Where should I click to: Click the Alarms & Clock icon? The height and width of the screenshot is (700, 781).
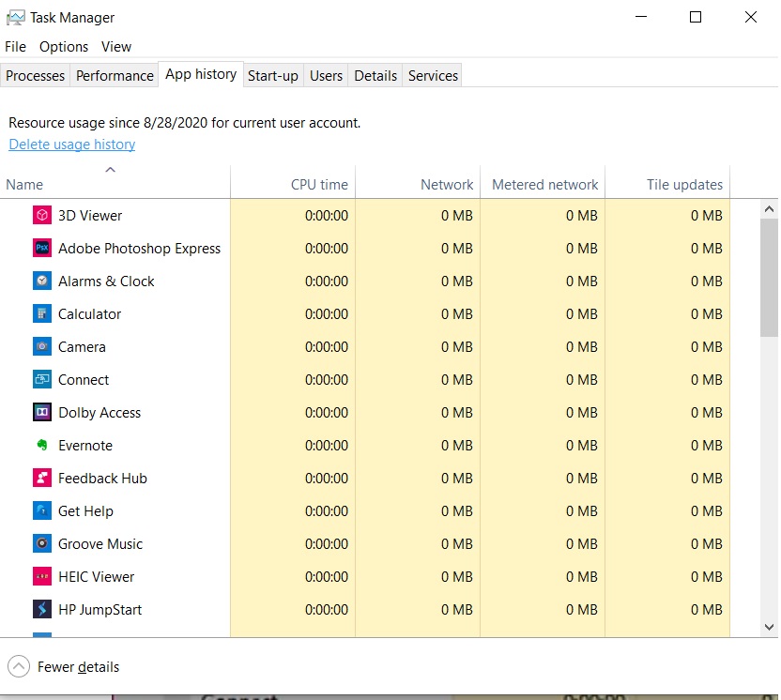click(42, 282)
